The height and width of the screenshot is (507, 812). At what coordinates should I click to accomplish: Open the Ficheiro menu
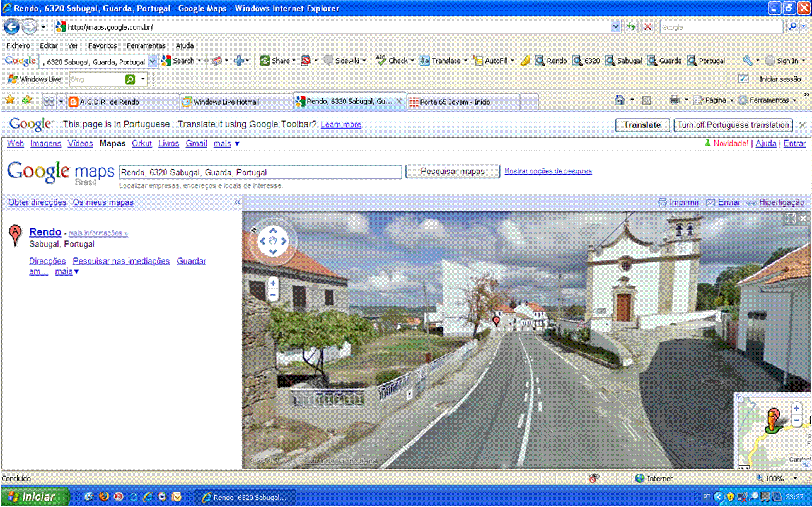tap(18, 45)
